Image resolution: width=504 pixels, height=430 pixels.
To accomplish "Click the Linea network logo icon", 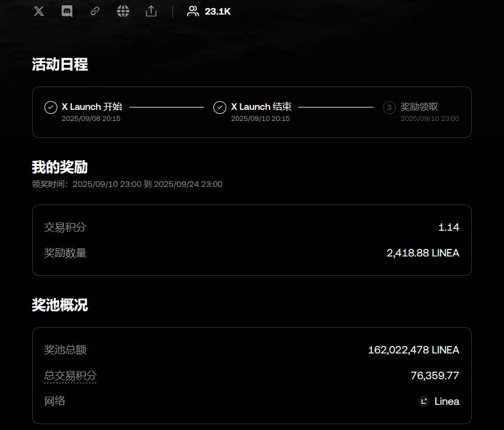I will pyautogui.click(x=424, y=401).
